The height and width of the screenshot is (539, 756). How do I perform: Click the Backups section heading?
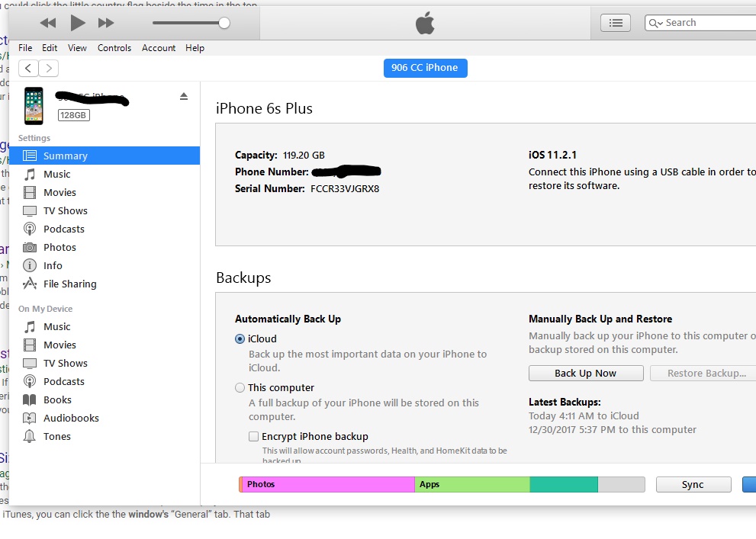tap(243, 278)
